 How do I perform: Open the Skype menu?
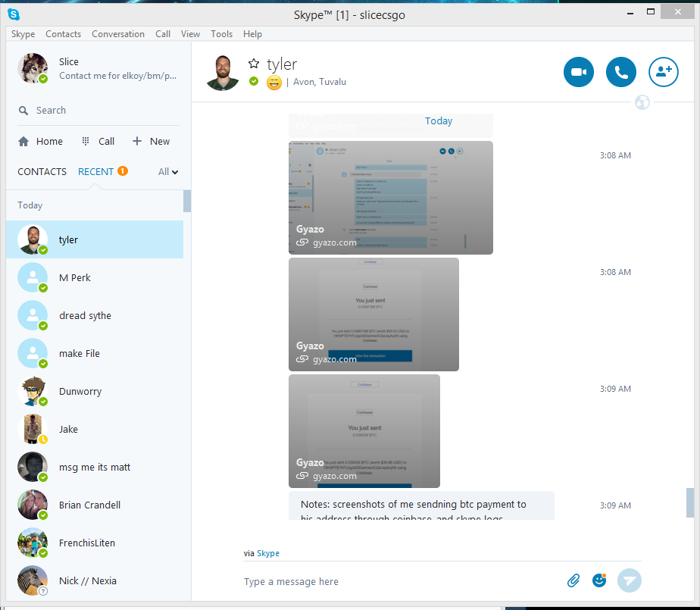point(23,34)
